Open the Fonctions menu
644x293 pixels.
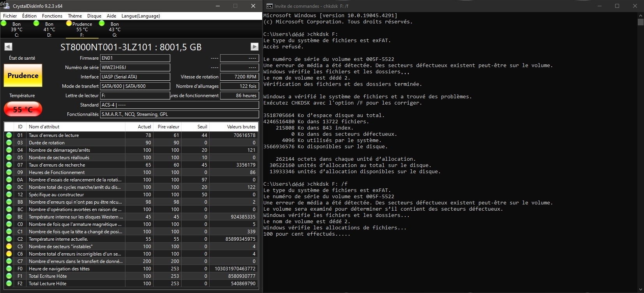point(52,16)
